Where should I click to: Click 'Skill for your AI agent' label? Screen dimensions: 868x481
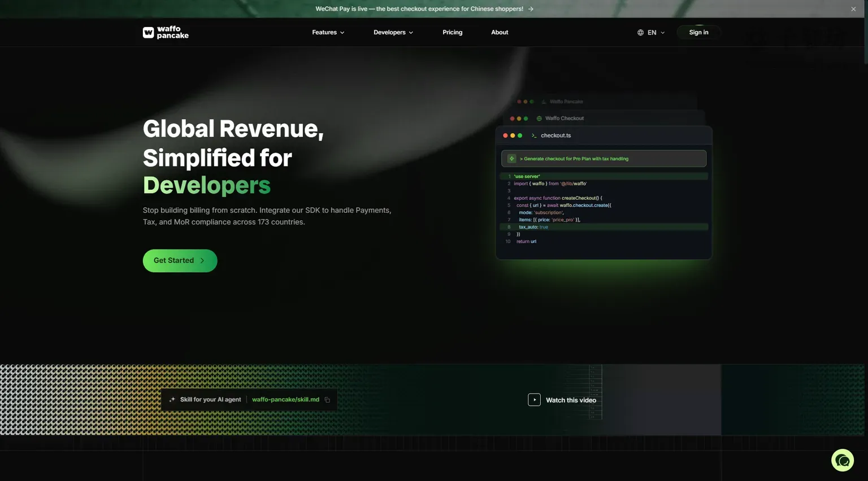[210, 400]
